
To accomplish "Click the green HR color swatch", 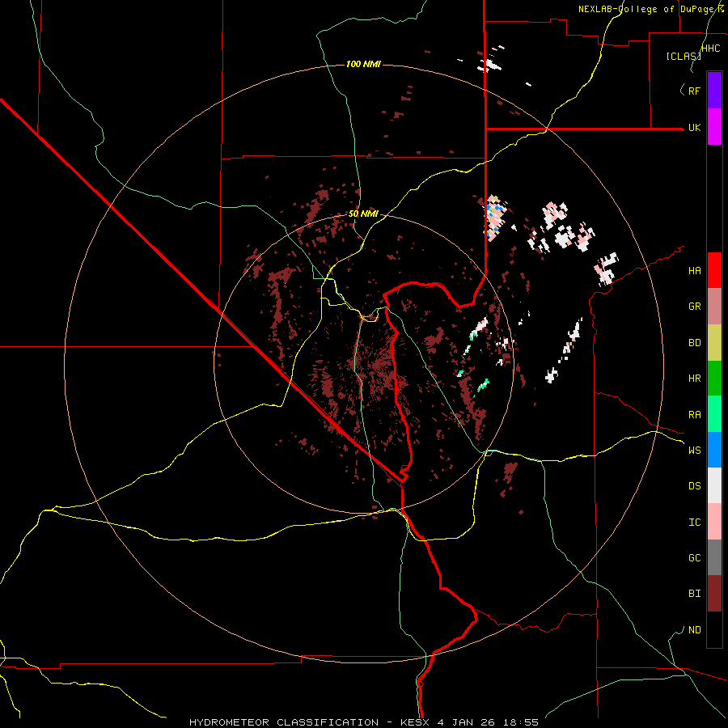I will tap(714, 378).
